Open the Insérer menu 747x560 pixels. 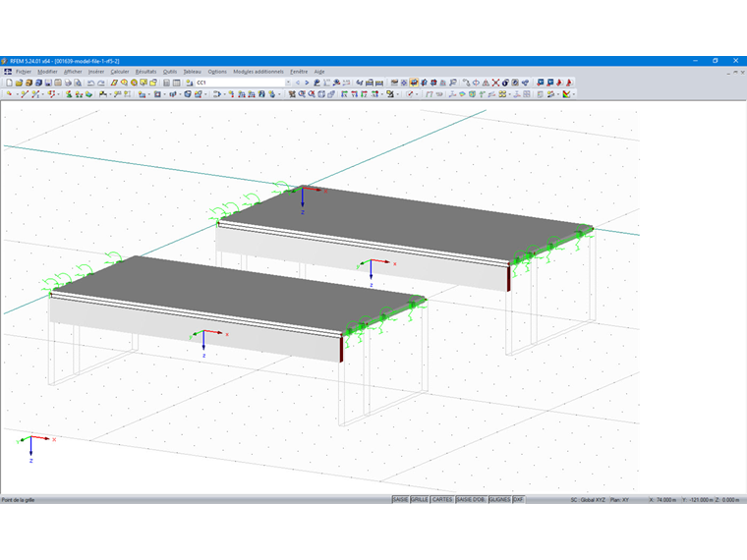coord(96,72)
